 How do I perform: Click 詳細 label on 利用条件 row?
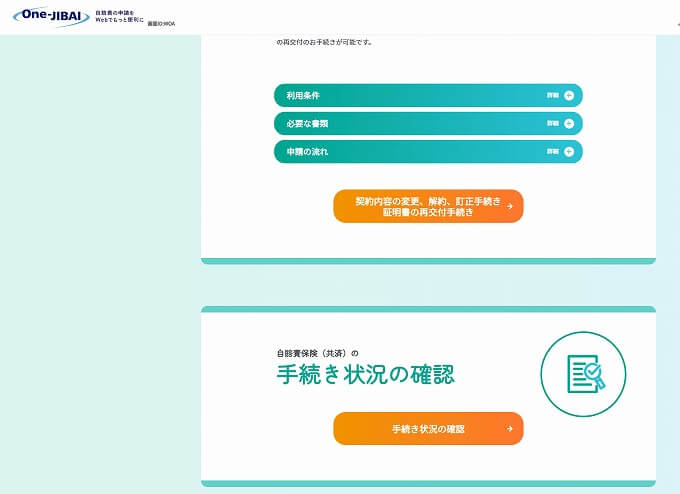pos(552,96)
